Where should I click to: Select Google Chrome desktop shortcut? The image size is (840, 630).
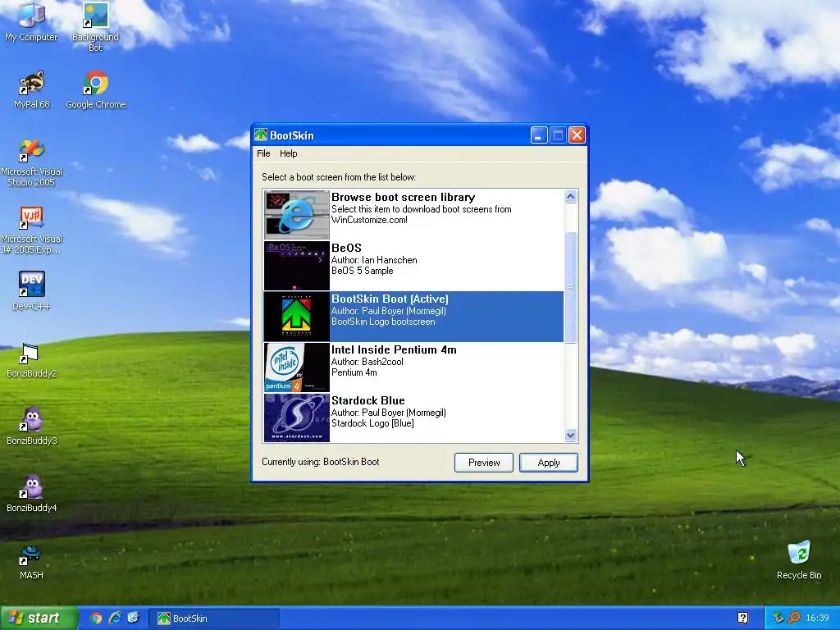(x=96, y=89)
